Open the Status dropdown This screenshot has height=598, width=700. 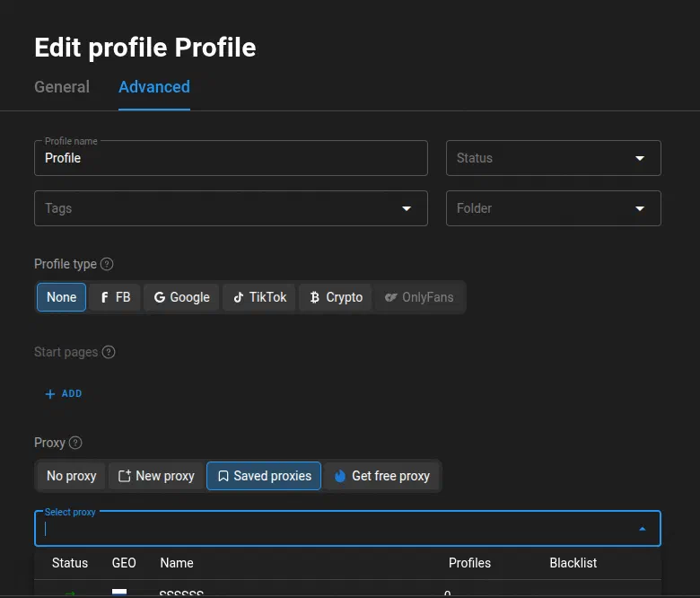pos(553,158)
